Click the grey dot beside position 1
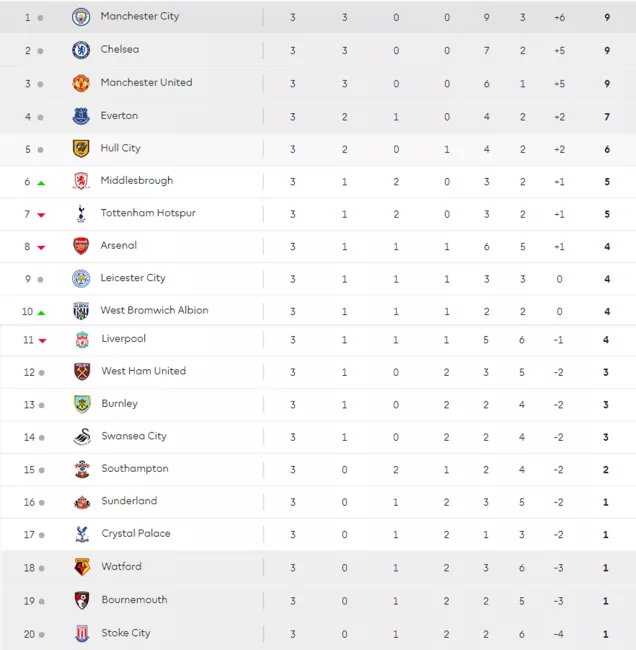The width and height of the screenshot is (636, 650). click(x=40, y=18)
